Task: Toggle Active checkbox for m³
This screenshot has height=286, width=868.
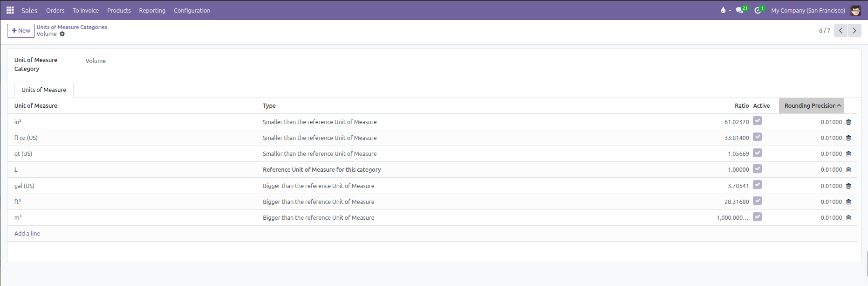Action: coord(758,217)
